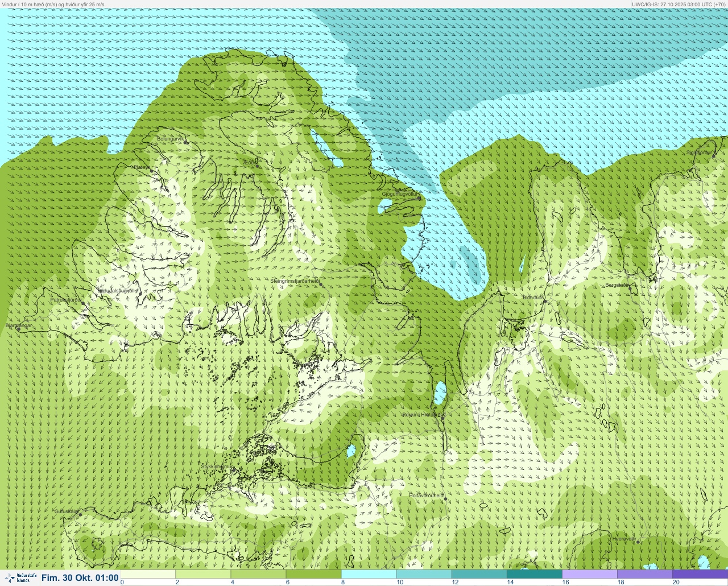This screenshot has height=586, width=728.
Task: Click the legend scale value '20'
Action: pyautogui.click(x=676, y=582)
